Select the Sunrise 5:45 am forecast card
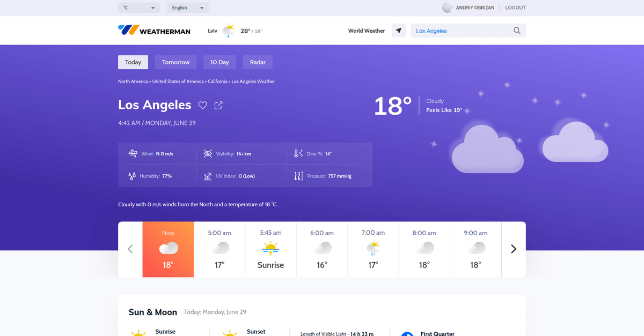This screenshot has width=644, height=336. (270, 249)
